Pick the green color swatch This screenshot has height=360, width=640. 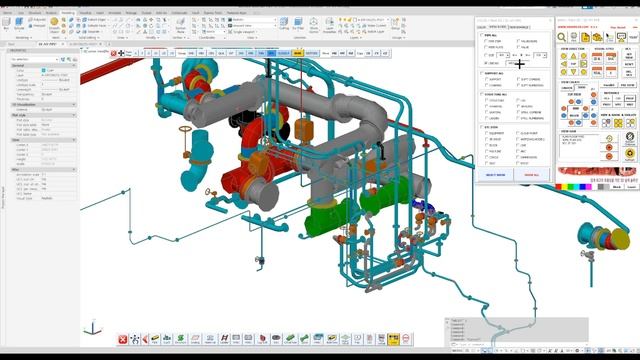(571, 187)
